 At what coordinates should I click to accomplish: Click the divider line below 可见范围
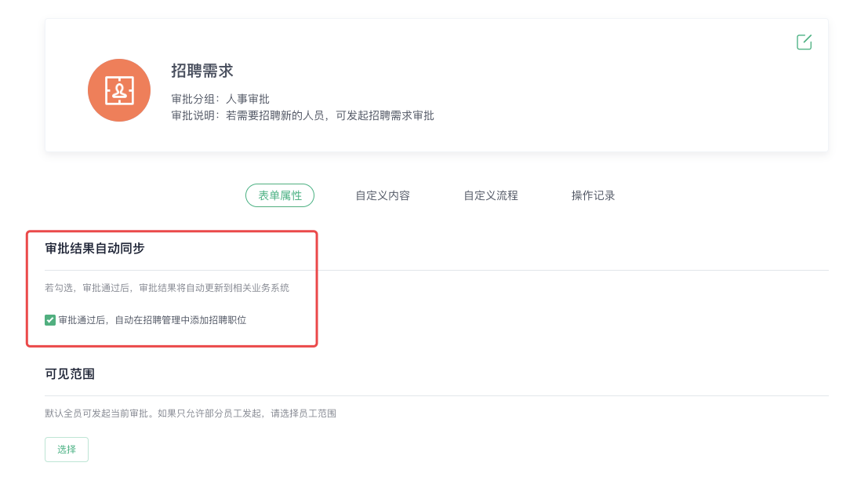click(x=437, y=395)
